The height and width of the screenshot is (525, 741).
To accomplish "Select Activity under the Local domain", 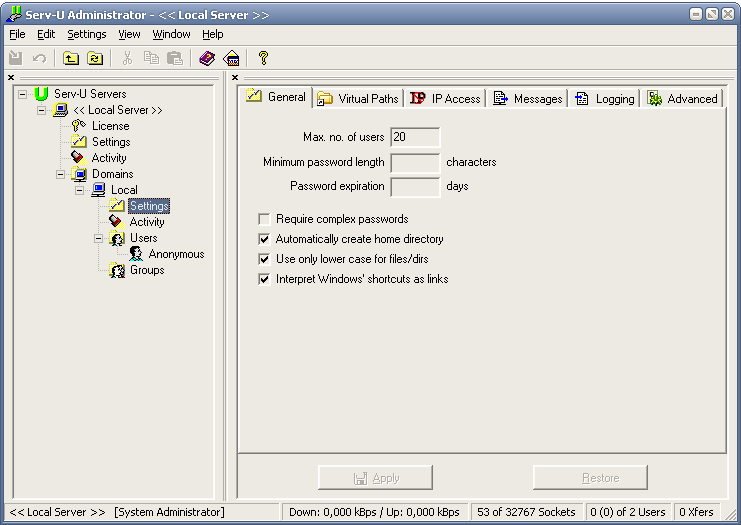I will coord(147,222).
